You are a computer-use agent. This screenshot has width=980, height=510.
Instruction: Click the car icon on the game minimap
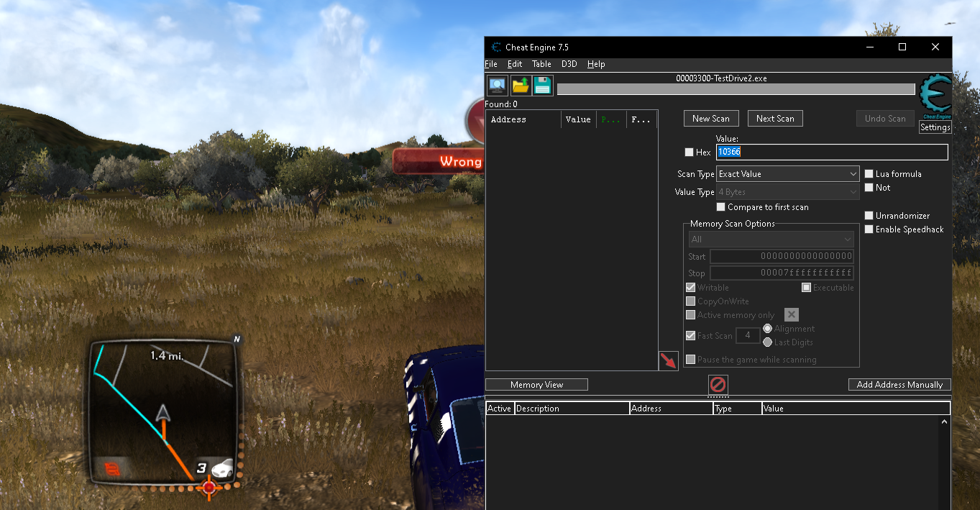pyautogui.click(x=221, y=468)
